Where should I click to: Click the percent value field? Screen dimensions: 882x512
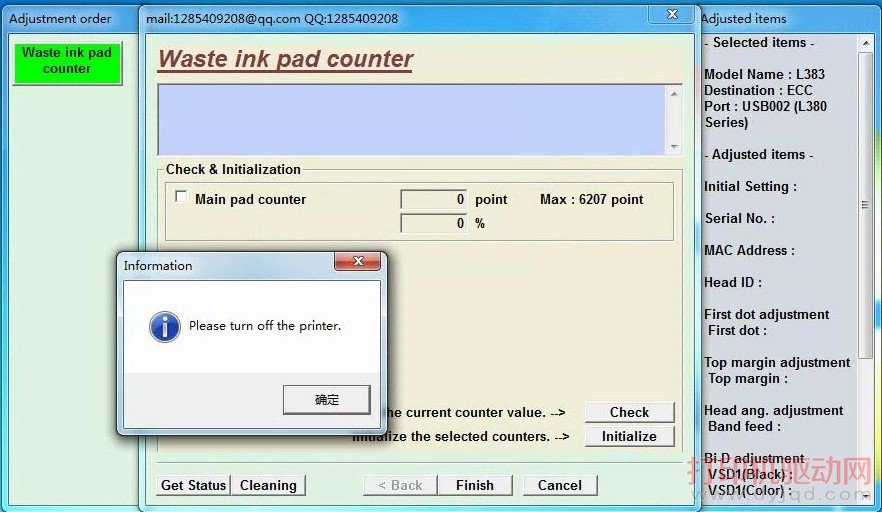click(433, 223)
